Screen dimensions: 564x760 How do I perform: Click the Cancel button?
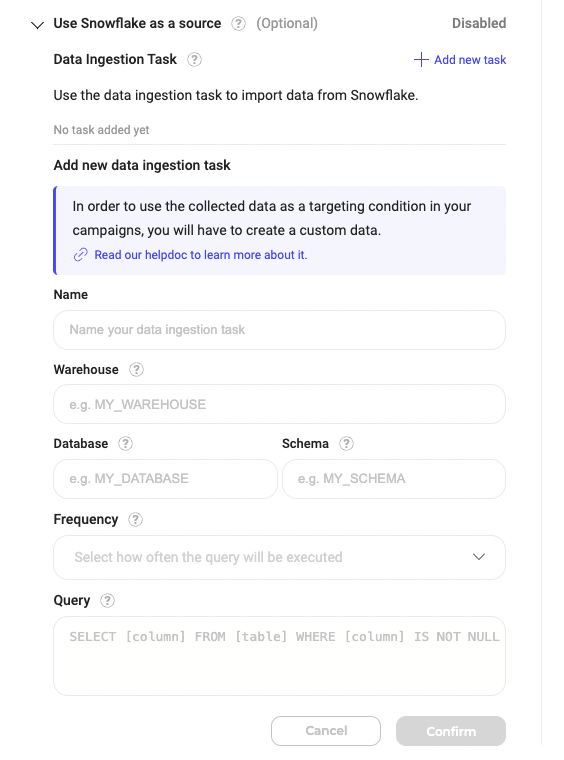pyautogui.click(x=326, y=731)
